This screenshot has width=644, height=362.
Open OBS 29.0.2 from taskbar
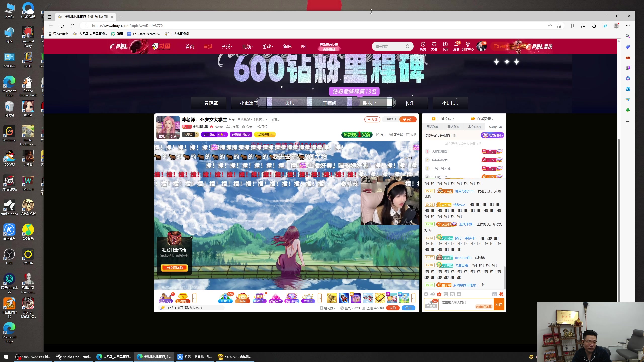pyautogui.click(x=33, y=357)
